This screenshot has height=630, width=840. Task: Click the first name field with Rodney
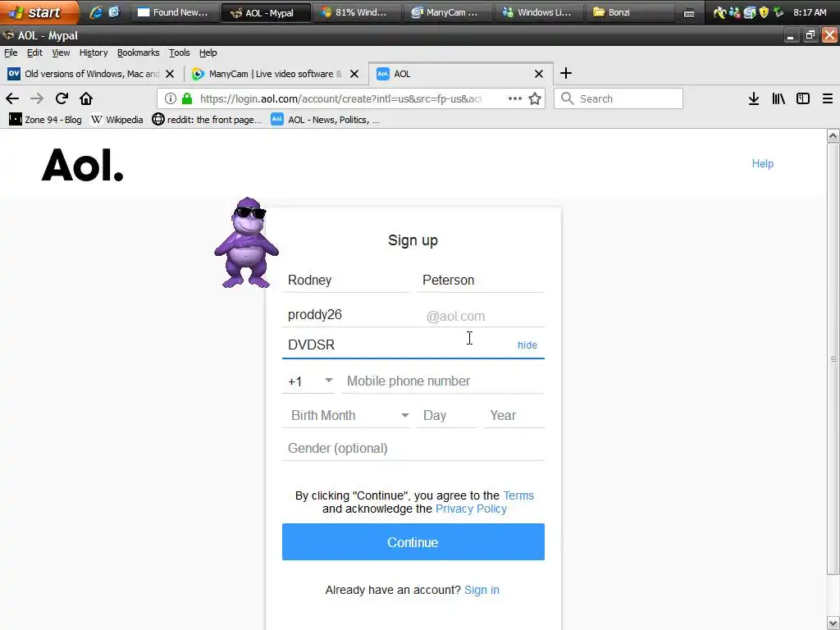pos(346,281)
